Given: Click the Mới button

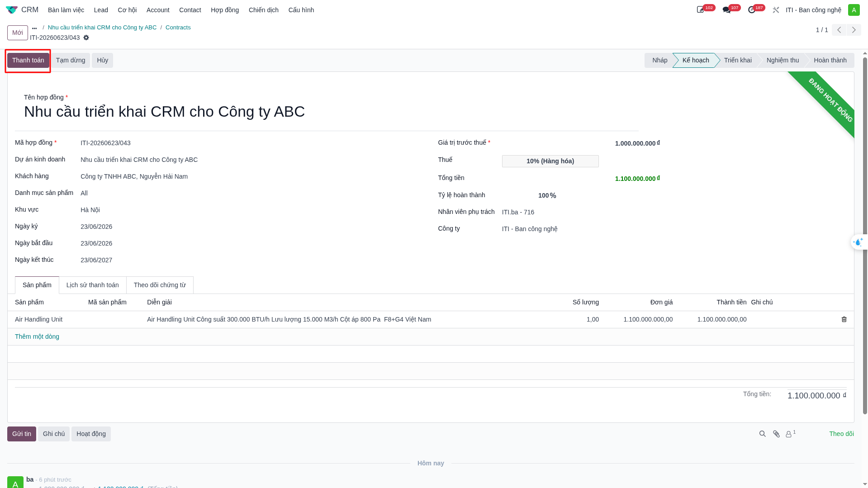Looking at the screenshot, I should pyautogui.click(x=18, y=33).
